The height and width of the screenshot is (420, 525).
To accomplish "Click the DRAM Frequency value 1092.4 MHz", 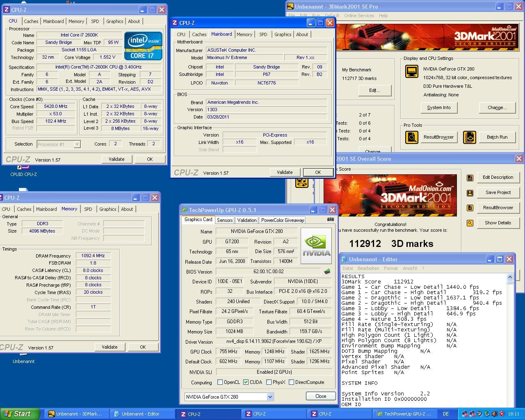I will pos(93,256).
